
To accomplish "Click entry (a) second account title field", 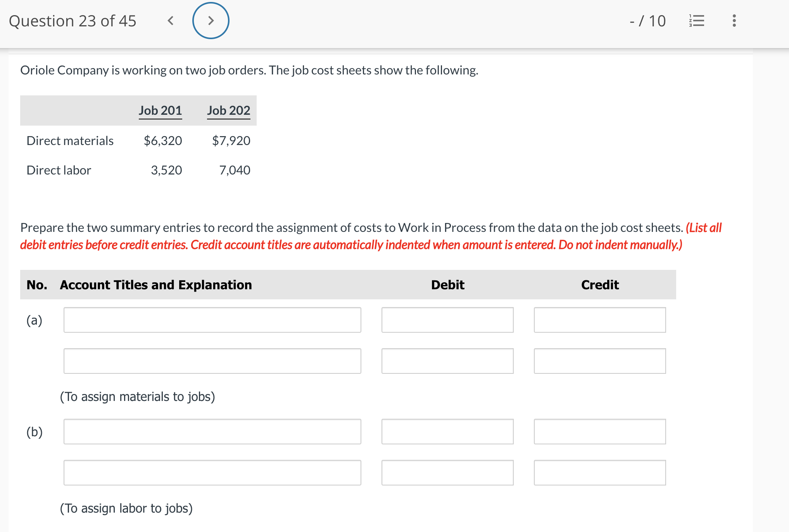I will coord(212,361).
